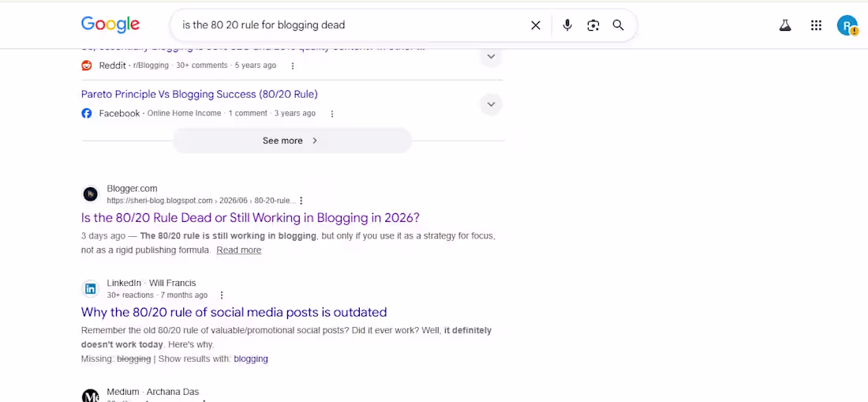Click the Blogger.com site name
Viewport: 868px width, 402px height.
click(132, 188)
